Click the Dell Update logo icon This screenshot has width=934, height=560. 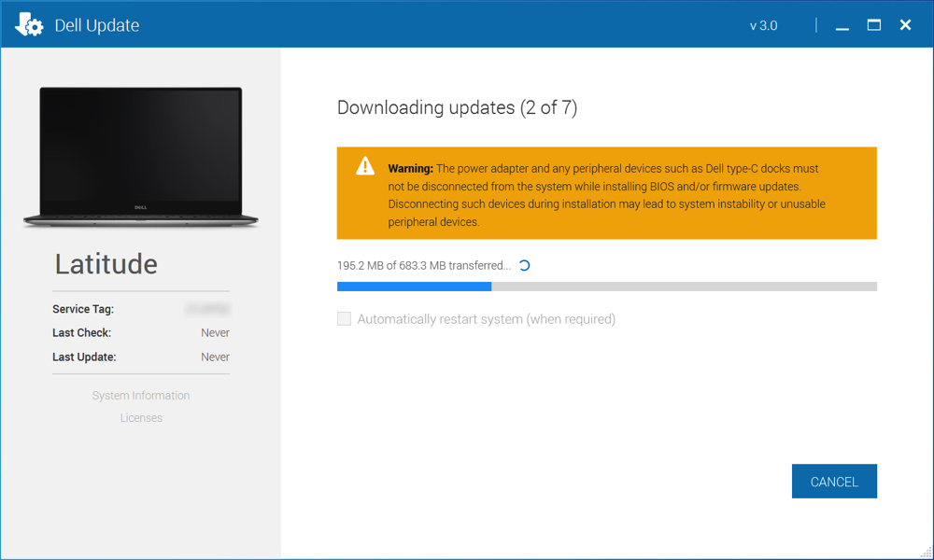click(29, 25)
